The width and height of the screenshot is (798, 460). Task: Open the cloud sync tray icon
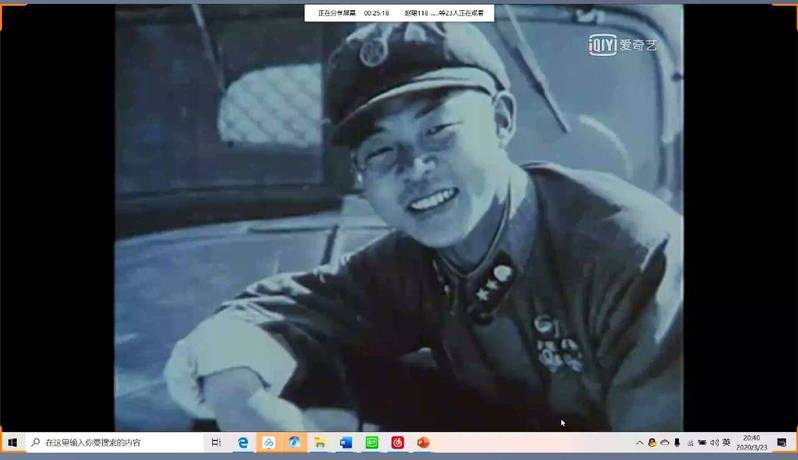665,442
